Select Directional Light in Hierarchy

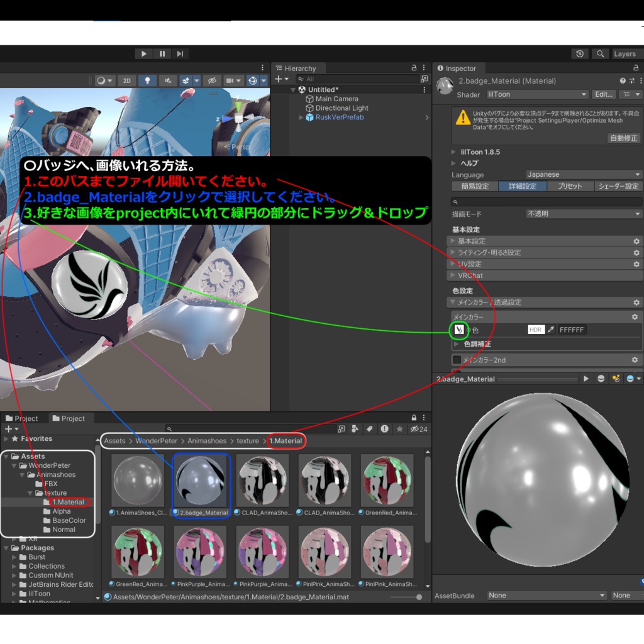point(341,108)
